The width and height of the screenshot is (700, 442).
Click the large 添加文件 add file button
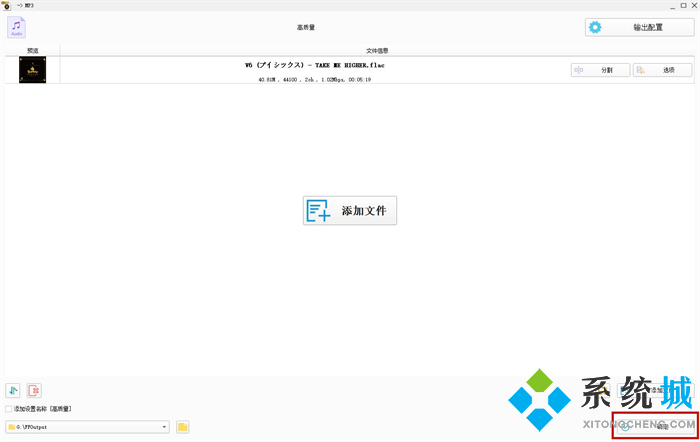coord(350,210)
